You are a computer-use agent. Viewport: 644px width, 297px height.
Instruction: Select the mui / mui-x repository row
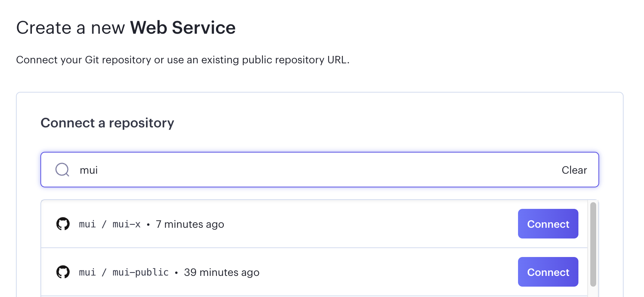click(x=296, y=224)
